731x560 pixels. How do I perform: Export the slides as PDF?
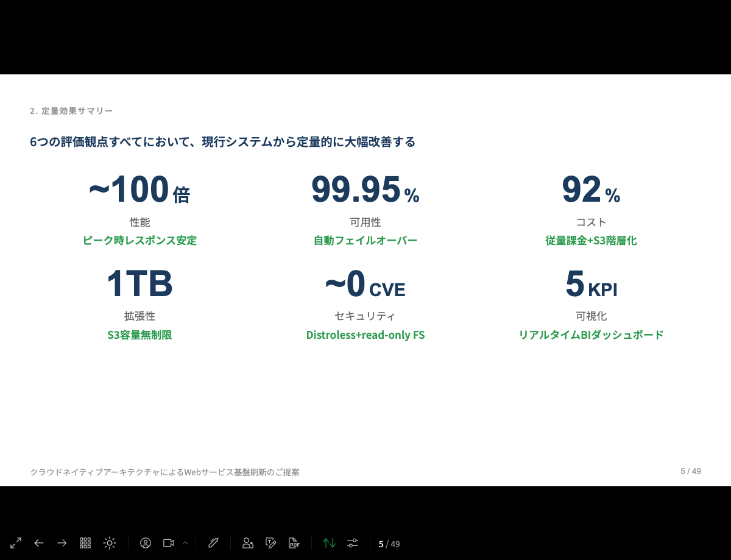[x=294, y=543]
